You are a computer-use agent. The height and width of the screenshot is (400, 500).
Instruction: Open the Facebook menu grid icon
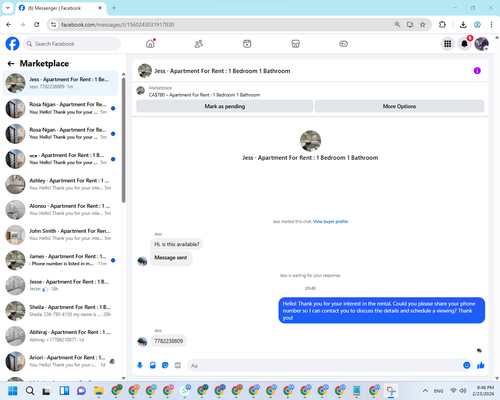point(448,44)
